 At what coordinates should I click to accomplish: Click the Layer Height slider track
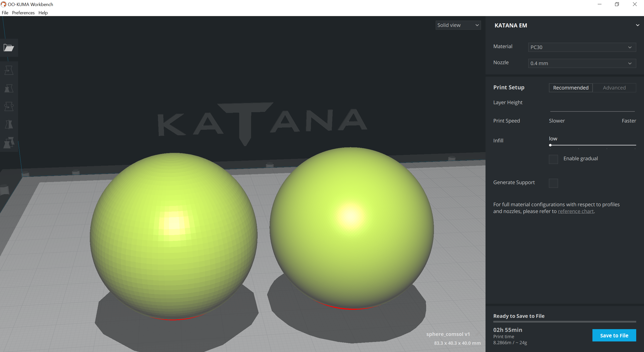[592, 111]
